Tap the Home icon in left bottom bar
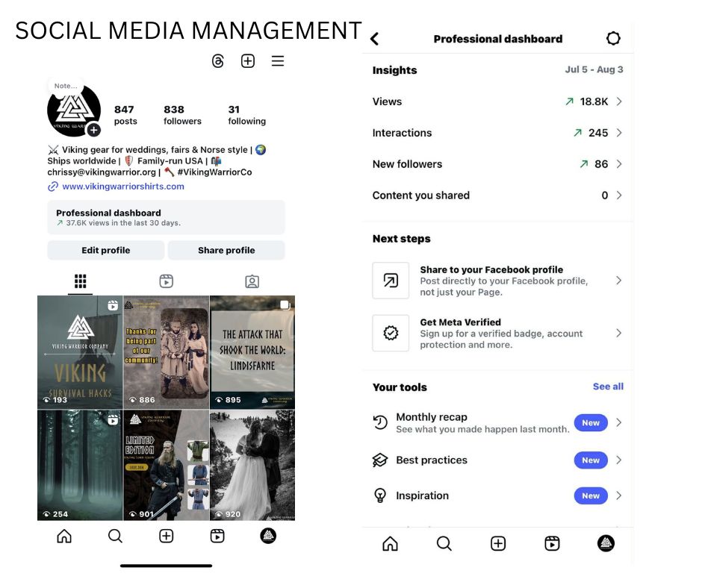The width and height of the screenshot is (702, 588). click(64, 536)
